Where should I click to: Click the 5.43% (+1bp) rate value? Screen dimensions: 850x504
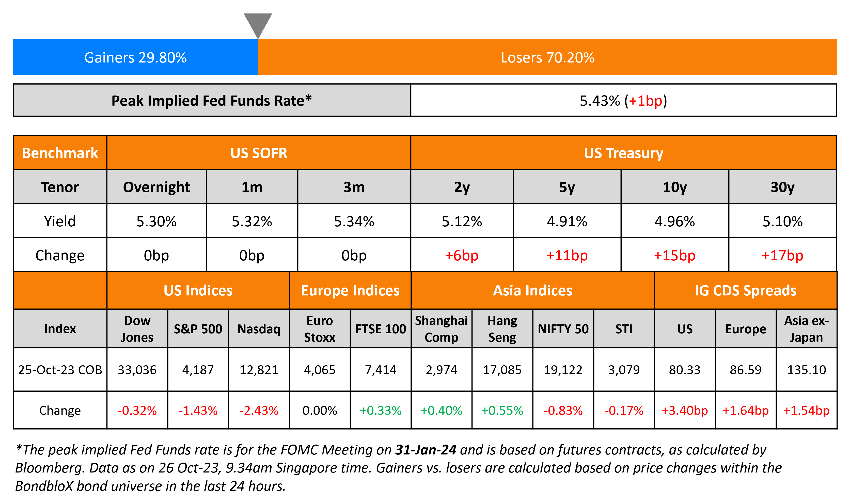(623, 101)
